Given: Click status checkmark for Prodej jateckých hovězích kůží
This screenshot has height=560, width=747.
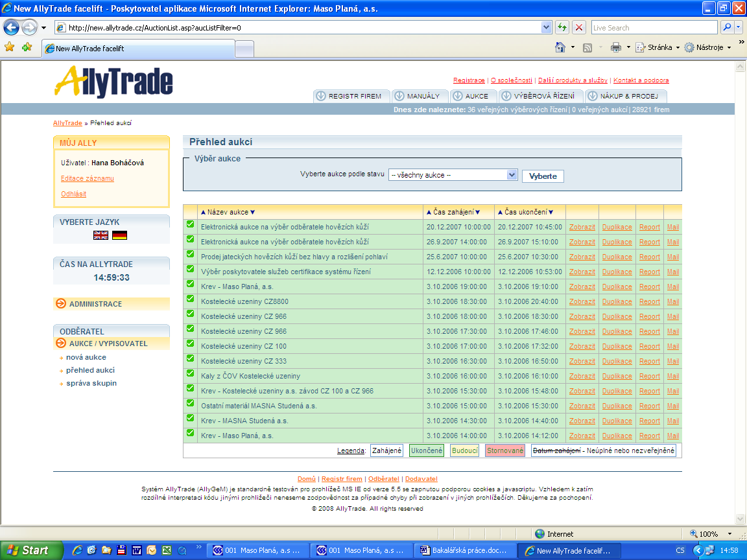Looking at the screenshot, I should [x=190, y=254].
